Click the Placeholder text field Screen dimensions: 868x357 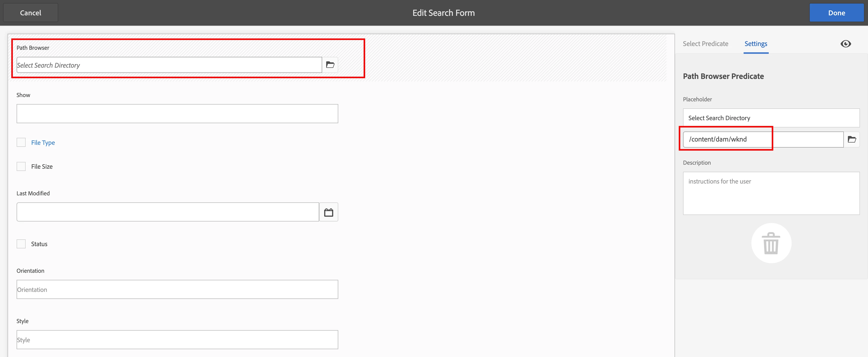(771, 118)
